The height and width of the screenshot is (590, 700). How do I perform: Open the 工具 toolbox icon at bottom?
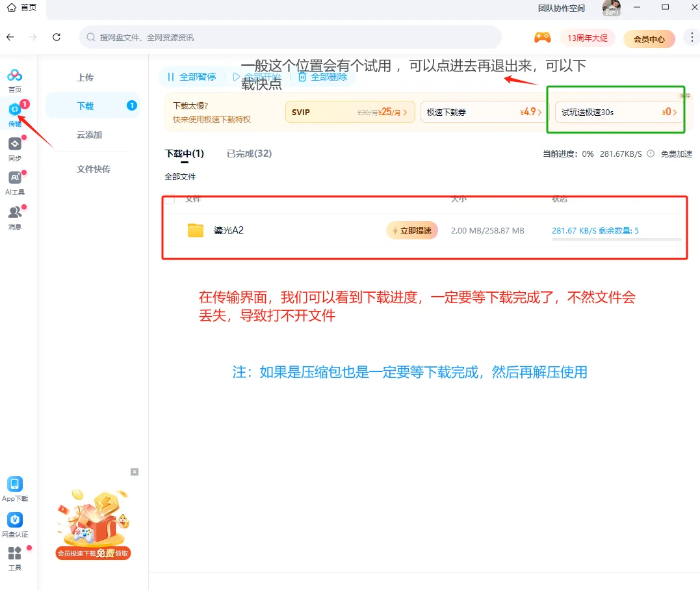click(x=14, y=555)
